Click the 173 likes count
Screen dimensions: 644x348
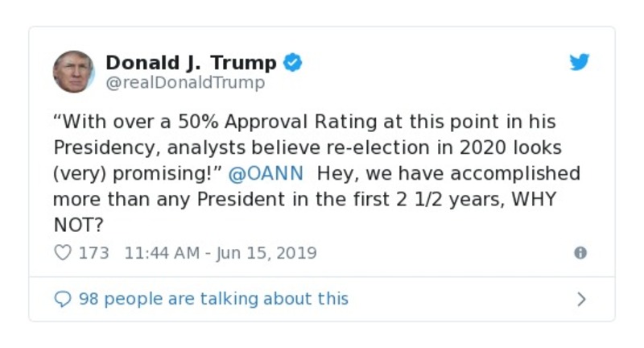point(93,253)
